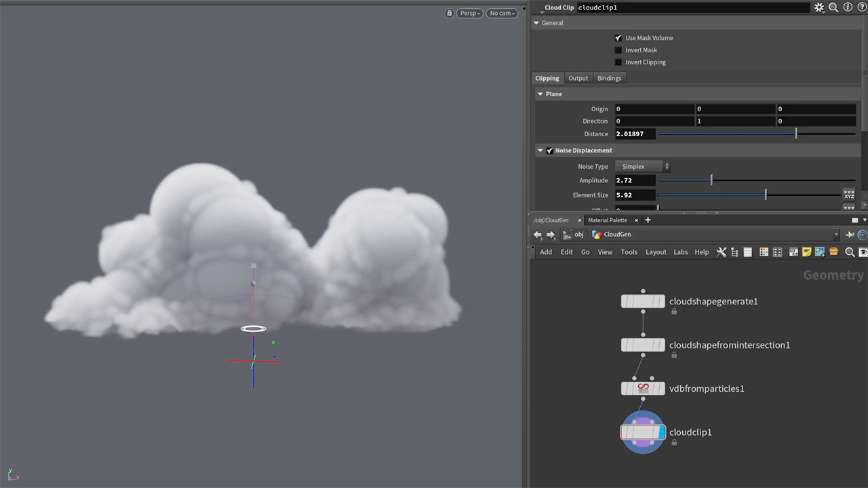Click the add new pane tab plus button

648,220
